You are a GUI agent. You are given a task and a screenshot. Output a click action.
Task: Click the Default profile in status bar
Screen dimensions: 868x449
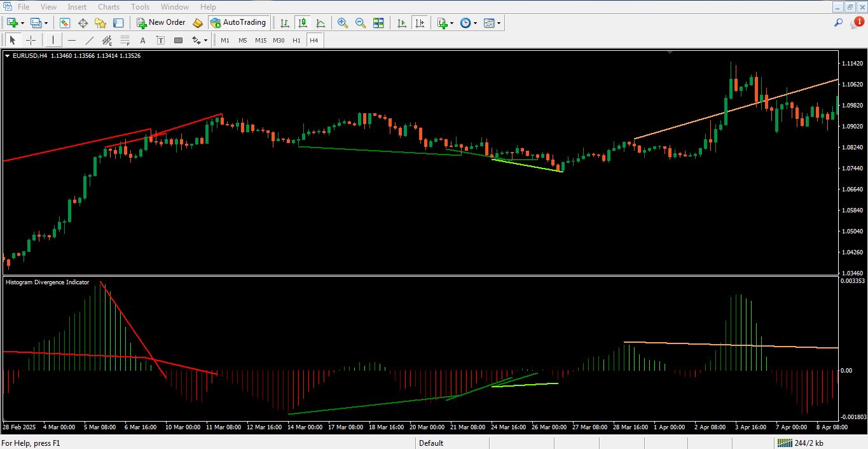pos(431,443)
